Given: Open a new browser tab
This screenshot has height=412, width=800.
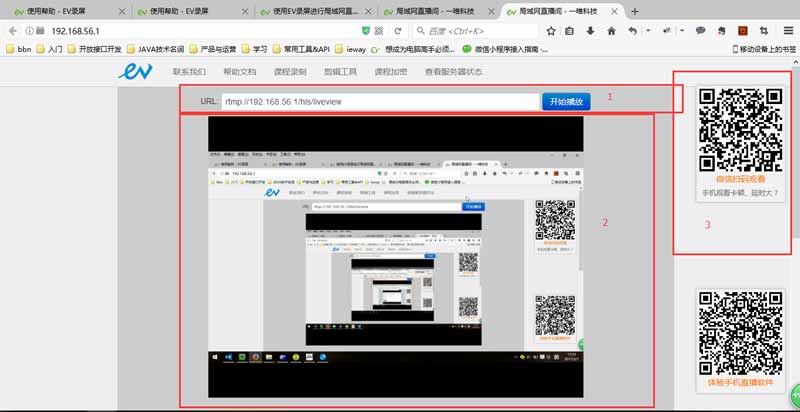Looking at the screenshot, I should click(x=635, y=11).
